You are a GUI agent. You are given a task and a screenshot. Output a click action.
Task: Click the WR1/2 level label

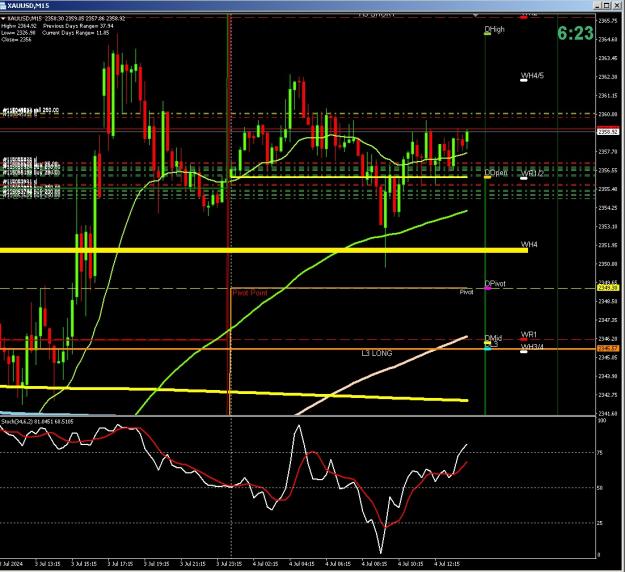point(532,174)
